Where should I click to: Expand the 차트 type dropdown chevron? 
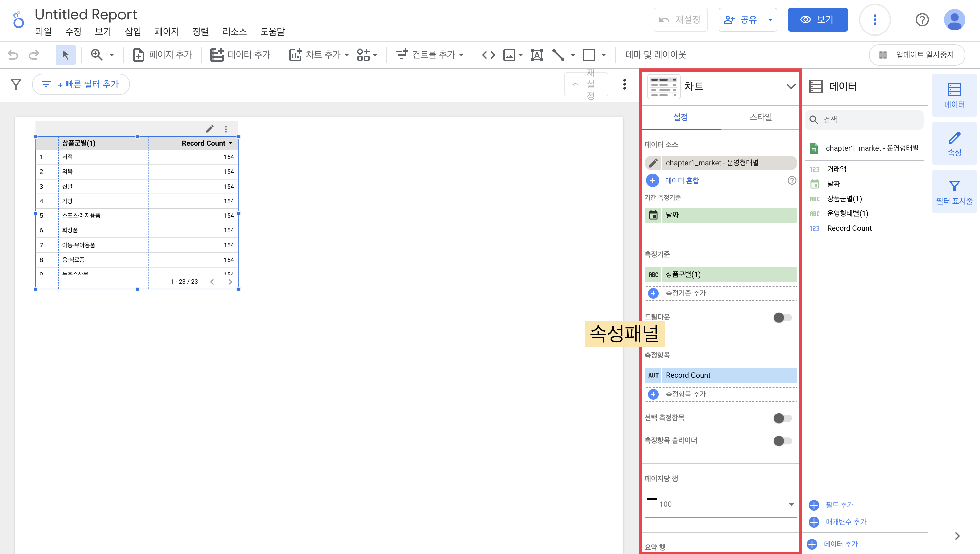pos(791,86)
